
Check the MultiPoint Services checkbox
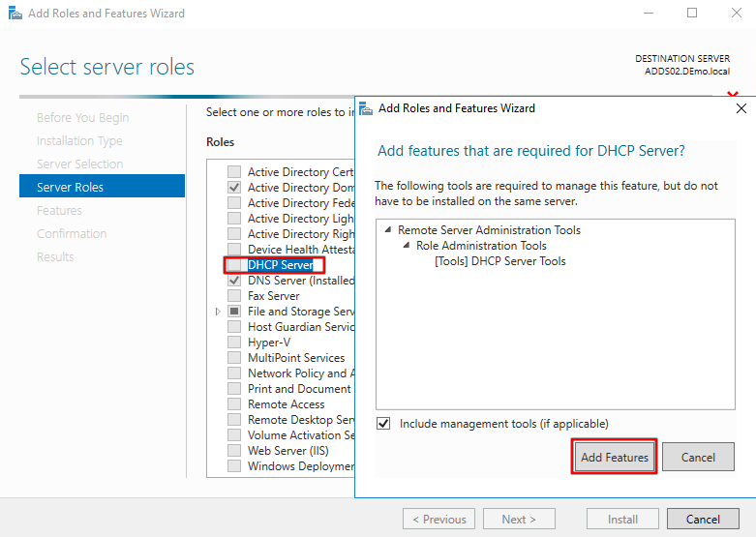234,358
